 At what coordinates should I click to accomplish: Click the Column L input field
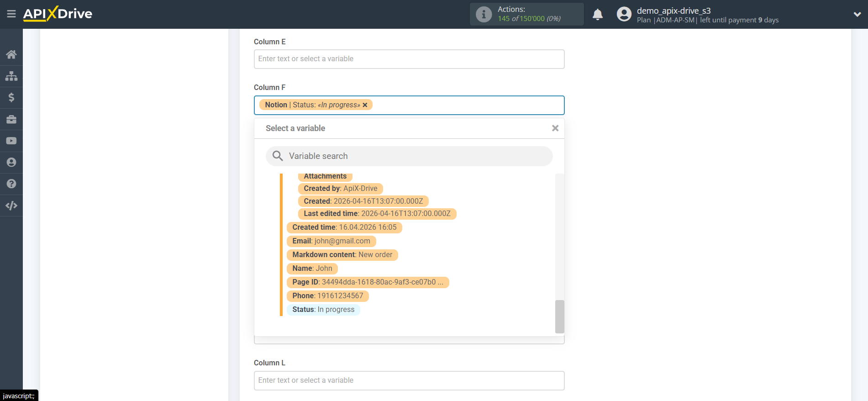[x=409, y=380]
